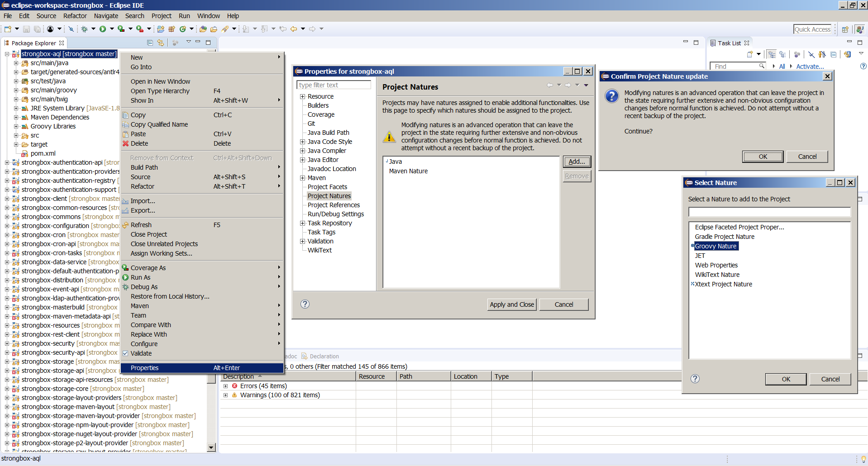Image resolution: width=868 pixels, height=466 pixels.
Task: Click the Debug bug icon in toolbar
Action: click(84, 29)
